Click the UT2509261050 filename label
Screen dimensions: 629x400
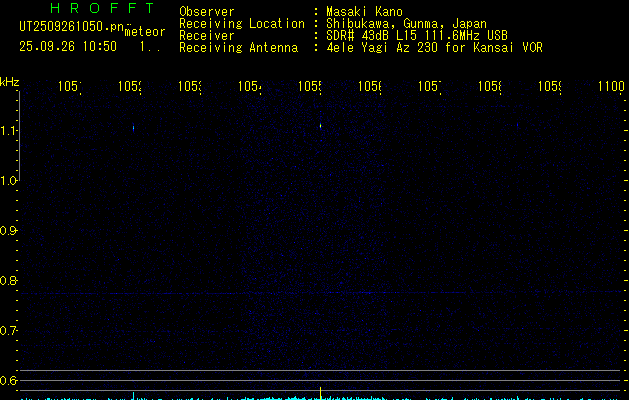click(71, 27)
